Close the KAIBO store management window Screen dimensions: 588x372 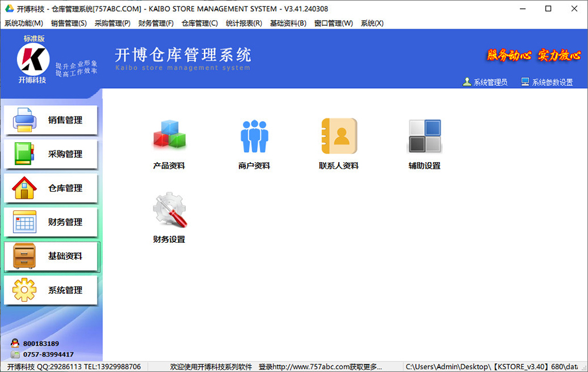574,9
